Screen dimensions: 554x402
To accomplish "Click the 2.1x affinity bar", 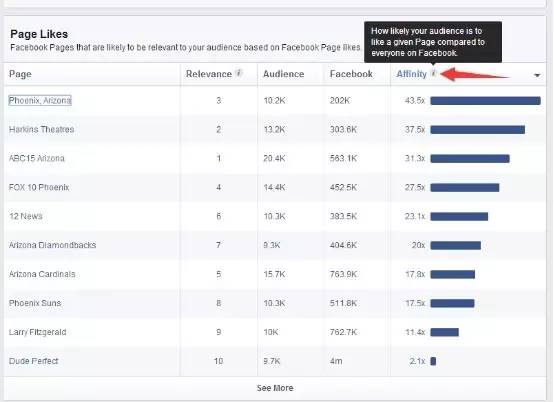I will coord(433,361).
